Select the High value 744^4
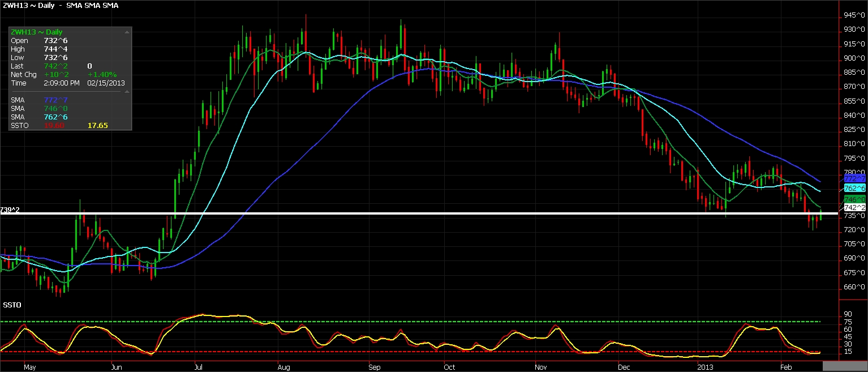Screen dimensions: 868x372 click(55, 49)
